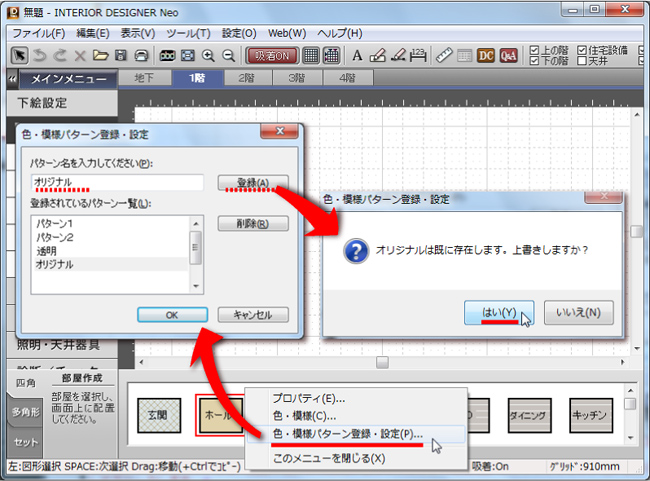Image resolution: width=650 pixels, height=481 pixels.
Task: Click the icon right of the print icon
Action: click(167, 55)
